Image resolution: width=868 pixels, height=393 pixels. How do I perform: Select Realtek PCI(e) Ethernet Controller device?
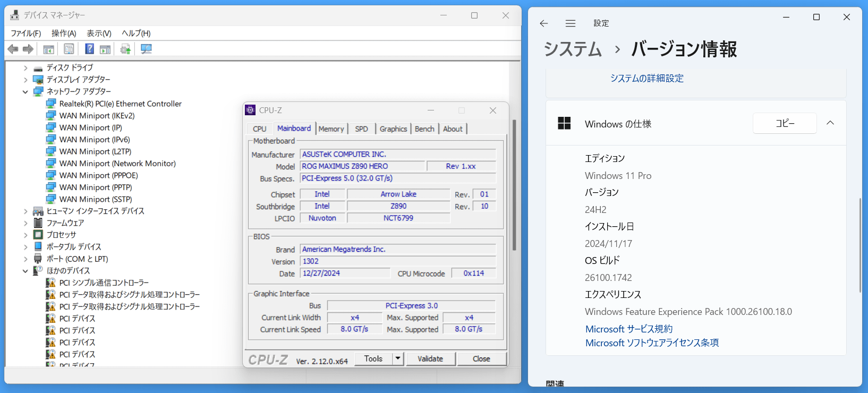(121, 104)
